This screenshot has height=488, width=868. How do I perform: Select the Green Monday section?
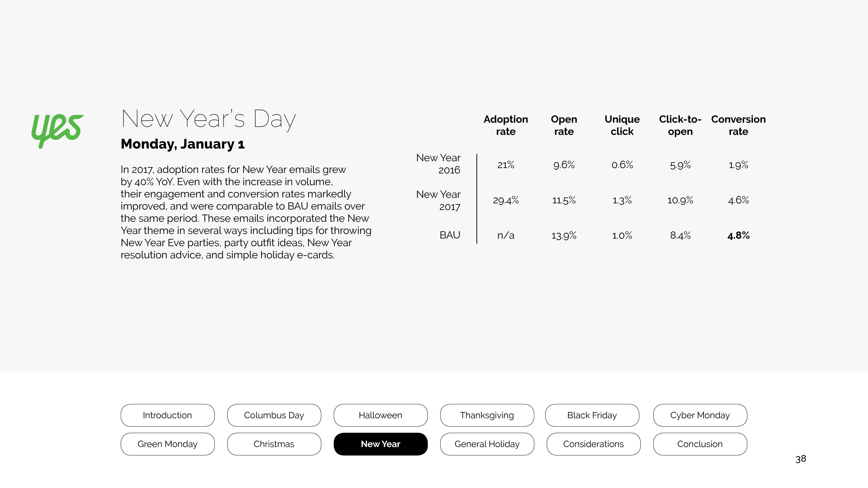167,444
